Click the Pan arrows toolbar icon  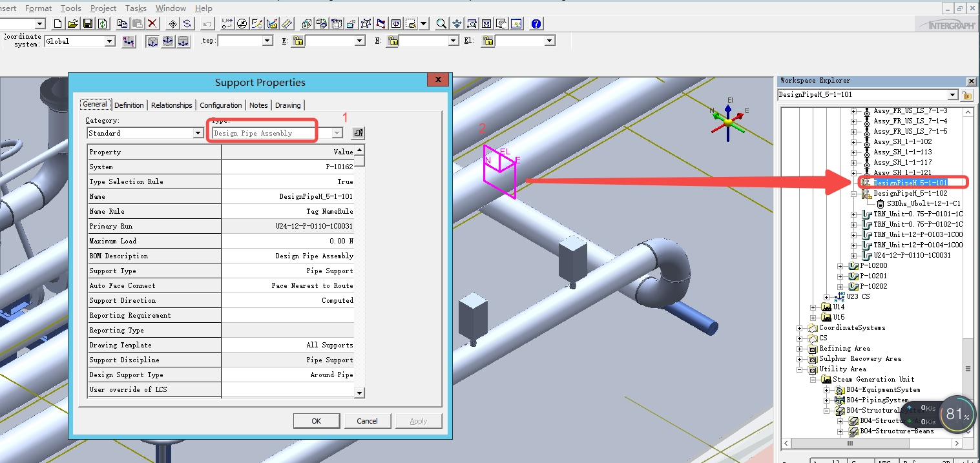coord(456,24)
